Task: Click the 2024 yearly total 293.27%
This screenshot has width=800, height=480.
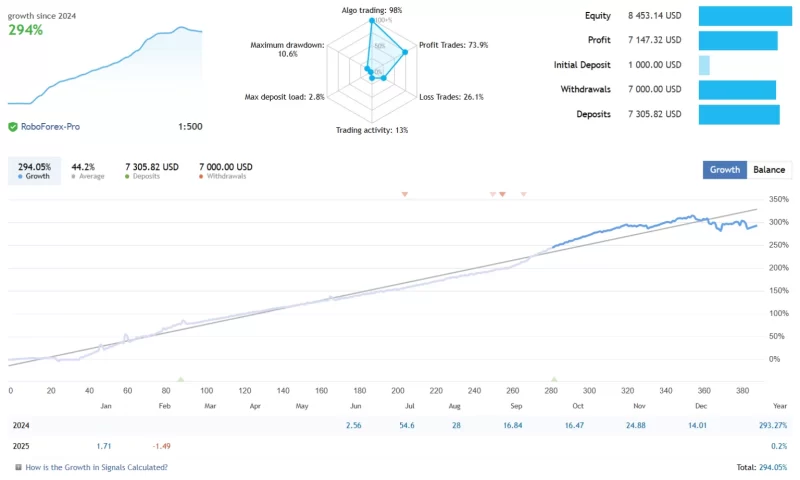Action: tap(770, 426)
